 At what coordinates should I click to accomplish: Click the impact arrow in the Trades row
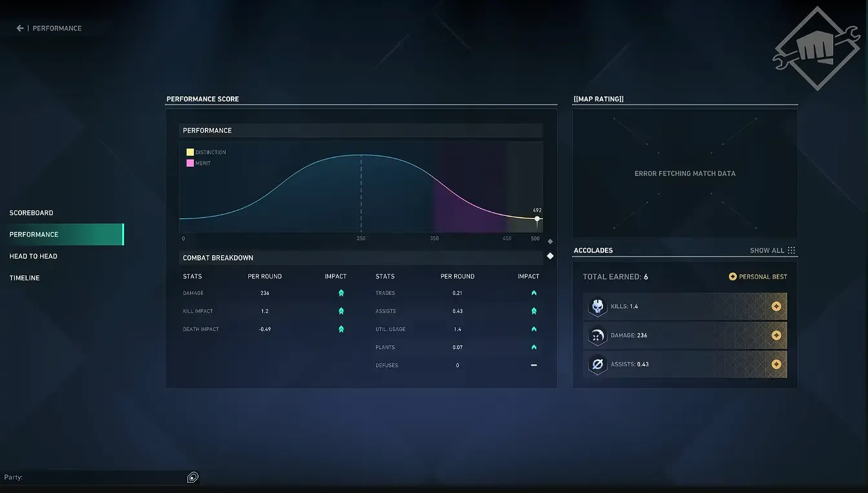point(534,293)
